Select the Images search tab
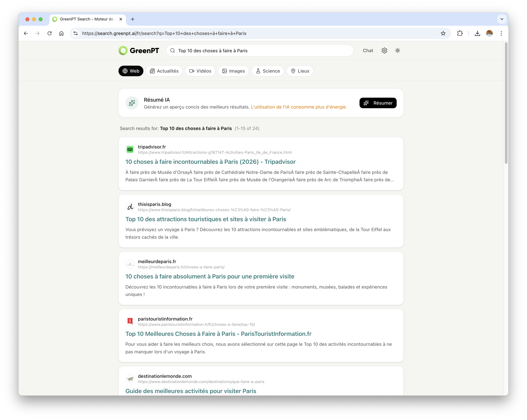The image size is (527, 420). click(x=233, y=71)
